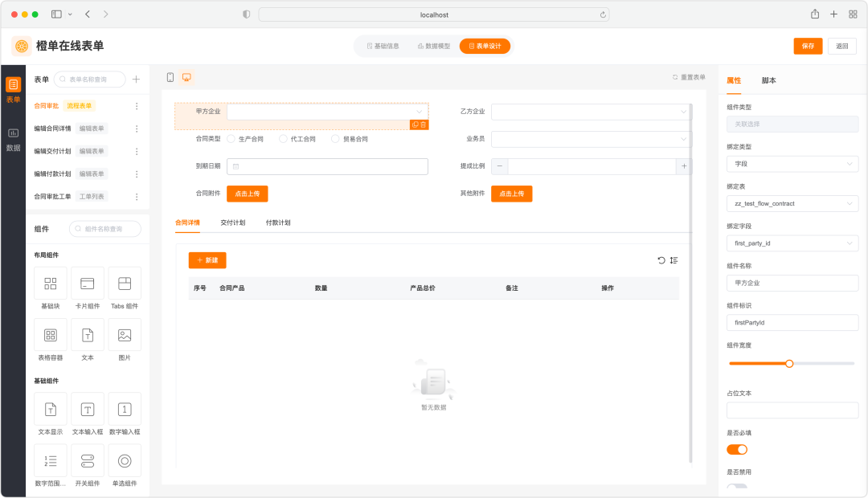This screenshot has width=868, height=498.
Task: Click the 到期日期 date field
Action: coord(328,166)
